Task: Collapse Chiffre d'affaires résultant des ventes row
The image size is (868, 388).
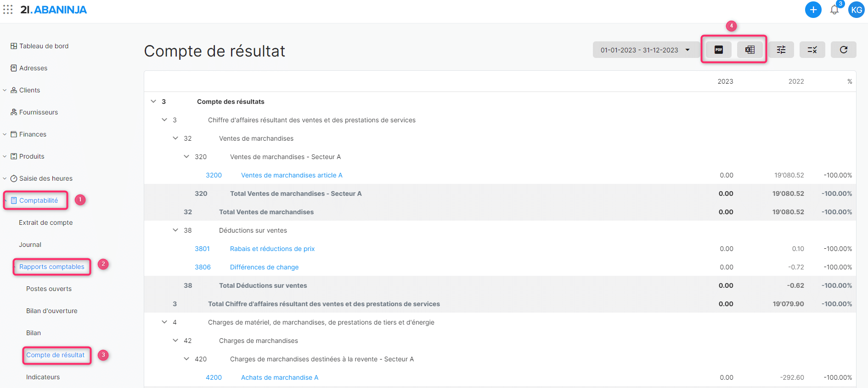Action: (x=164, y=120)
